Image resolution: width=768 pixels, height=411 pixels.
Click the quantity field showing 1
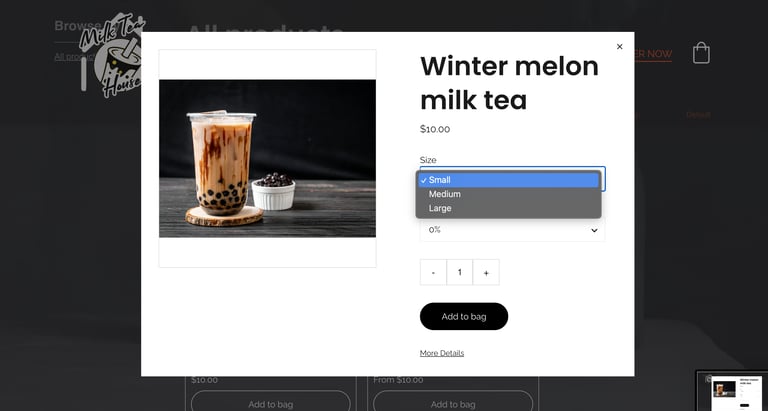tap(459, 272)
